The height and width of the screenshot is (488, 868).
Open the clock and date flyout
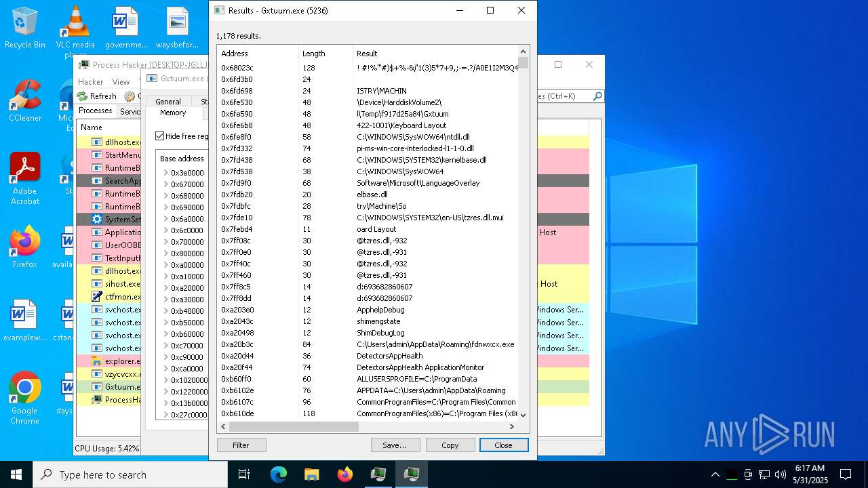click(x=810, y=474)
